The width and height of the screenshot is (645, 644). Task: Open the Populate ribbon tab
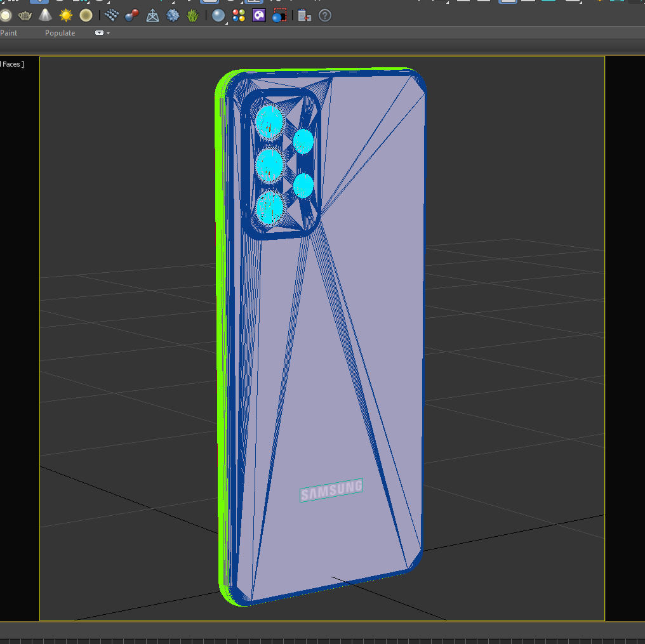[x=60, y=33]
